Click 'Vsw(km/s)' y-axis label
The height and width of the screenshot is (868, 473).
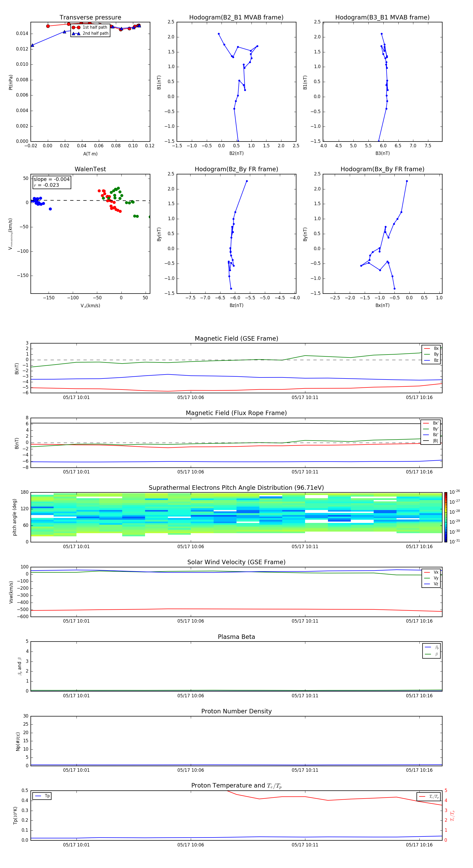click(11, 592)
